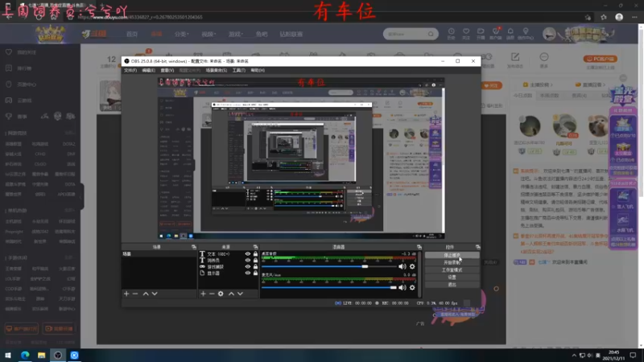Image resolution: width=644 pixels, height=362 pixels.
Task: Click orange follow button on Douyu page
Action: [492, 85]
